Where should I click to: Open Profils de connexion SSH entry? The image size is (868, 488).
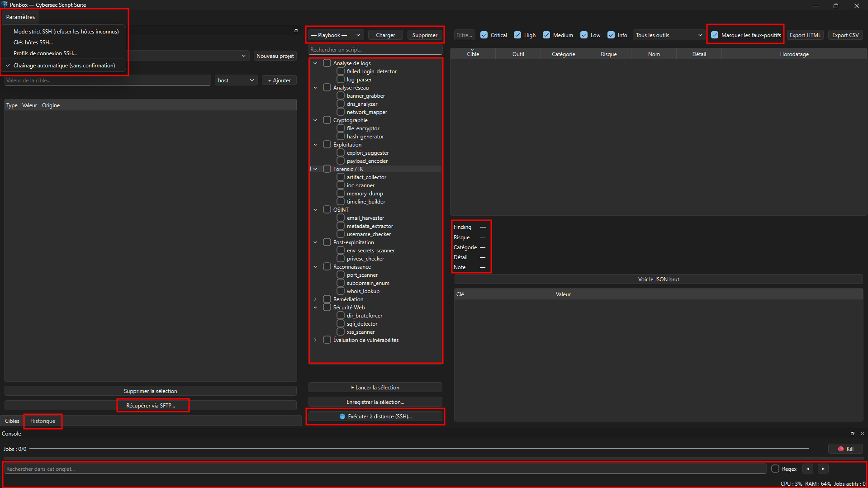45,53
